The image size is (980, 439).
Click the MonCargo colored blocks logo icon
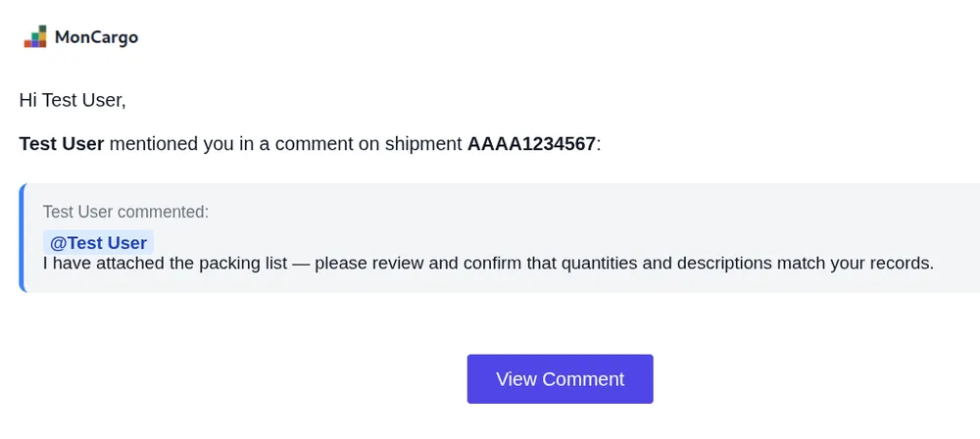pyautogui.click(x=35, y=37)
